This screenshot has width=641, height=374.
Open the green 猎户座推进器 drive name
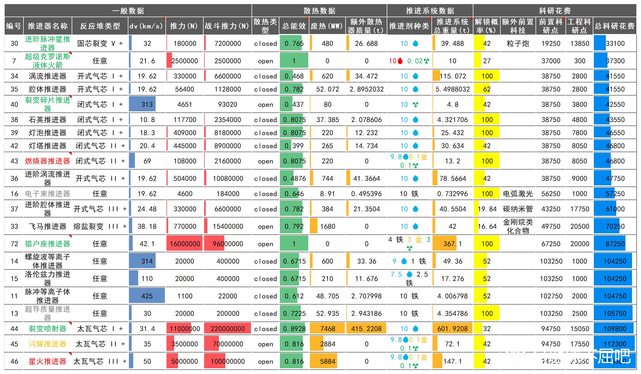pos(47,244)
